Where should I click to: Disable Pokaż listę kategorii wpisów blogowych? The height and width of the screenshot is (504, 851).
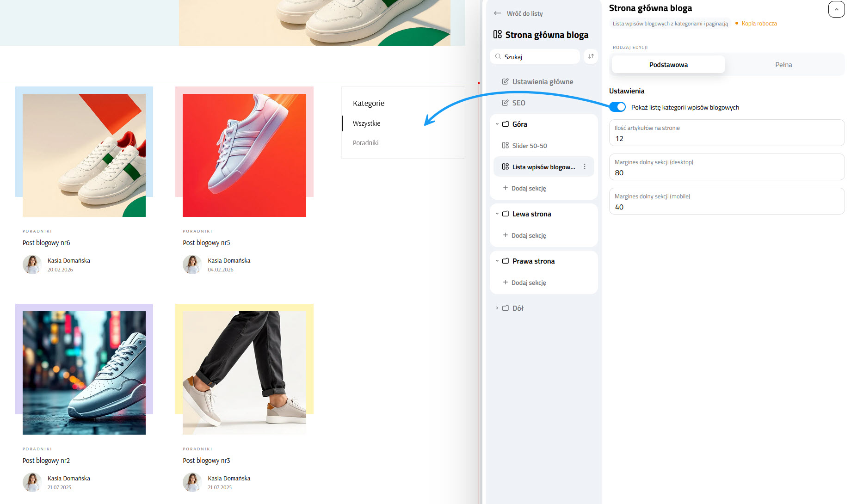click(617, 107)
